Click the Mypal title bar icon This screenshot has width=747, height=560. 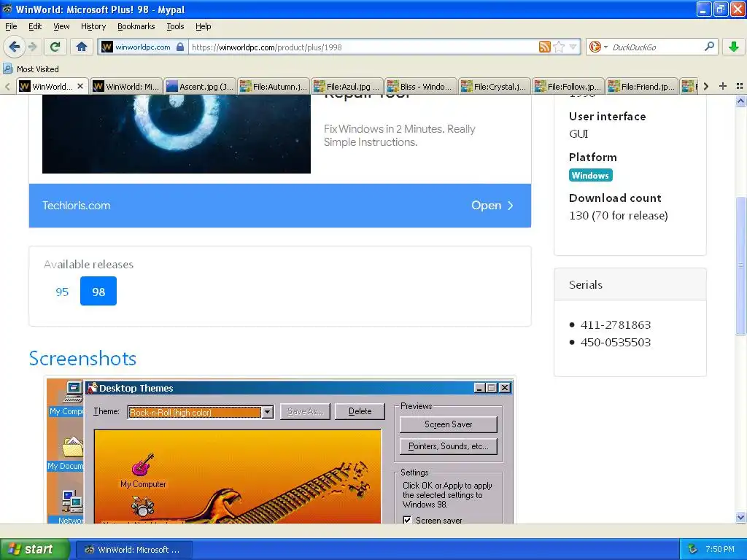tap(7, 9)
